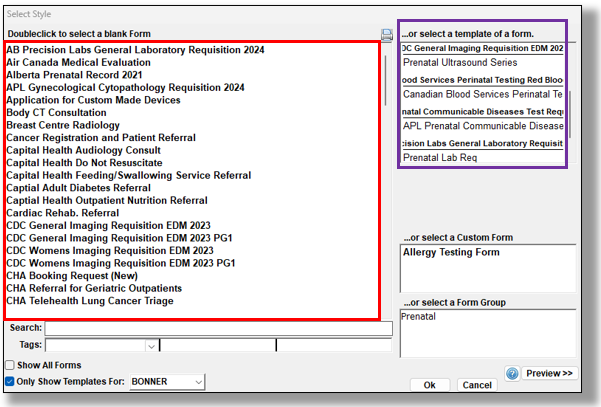Select APL Prenatal Communicable Disease template

click(483, 126)
